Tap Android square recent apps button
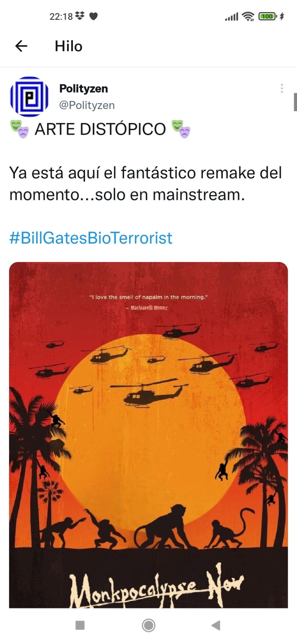Viewport: 297px width, 644px height. coord(80,625)
